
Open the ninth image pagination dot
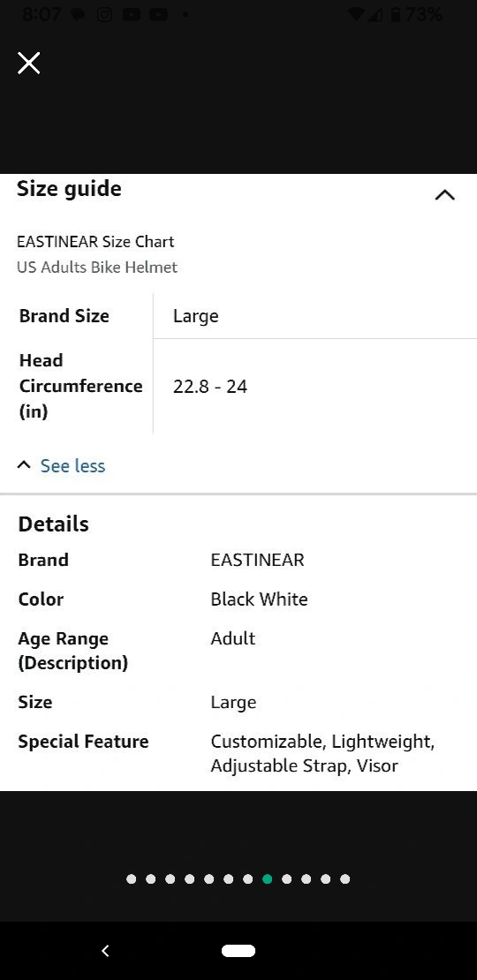click(x=286, y=878)
